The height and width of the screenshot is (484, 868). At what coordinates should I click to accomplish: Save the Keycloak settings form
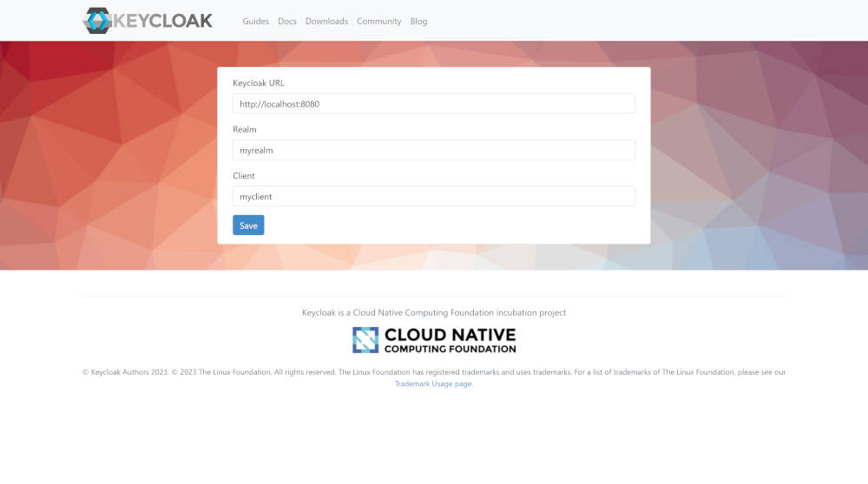point(248,226)
